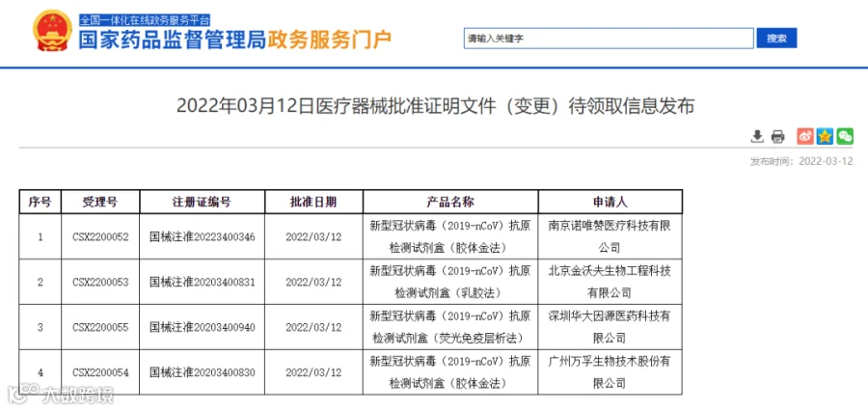Select the serial number 2 cell
The image size is (868, 411).
(40, 282)
